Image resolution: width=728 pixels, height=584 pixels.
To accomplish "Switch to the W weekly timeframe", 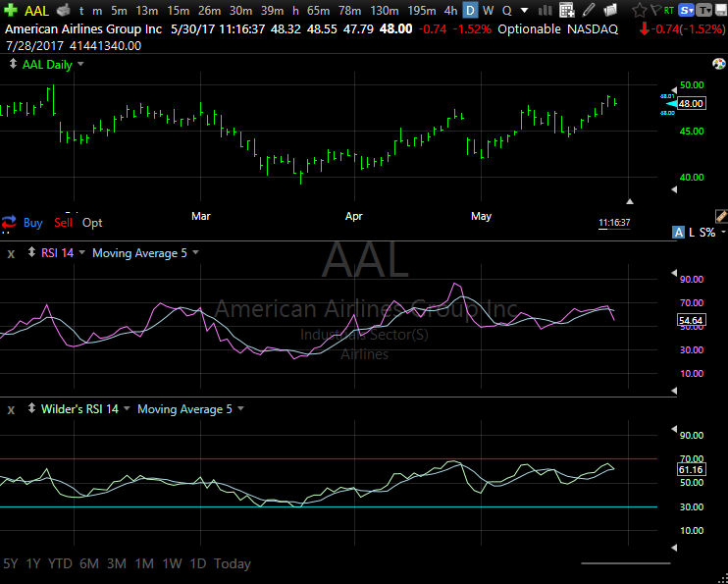I will [488, 10].
